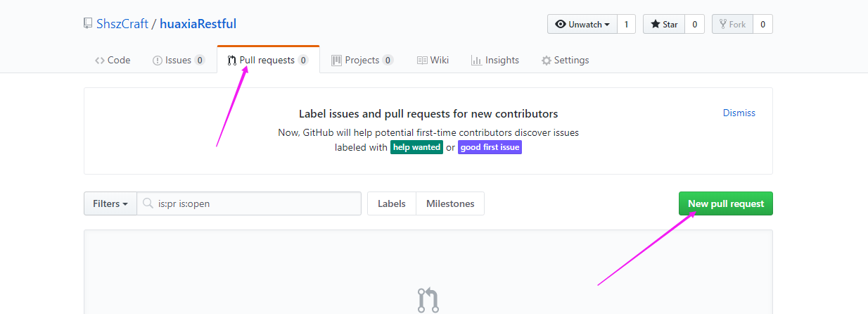The height and width of the screenshot is (314, 868).
Task: Click the eye icon in the Unwatch button
Action: tap(561, 24)
